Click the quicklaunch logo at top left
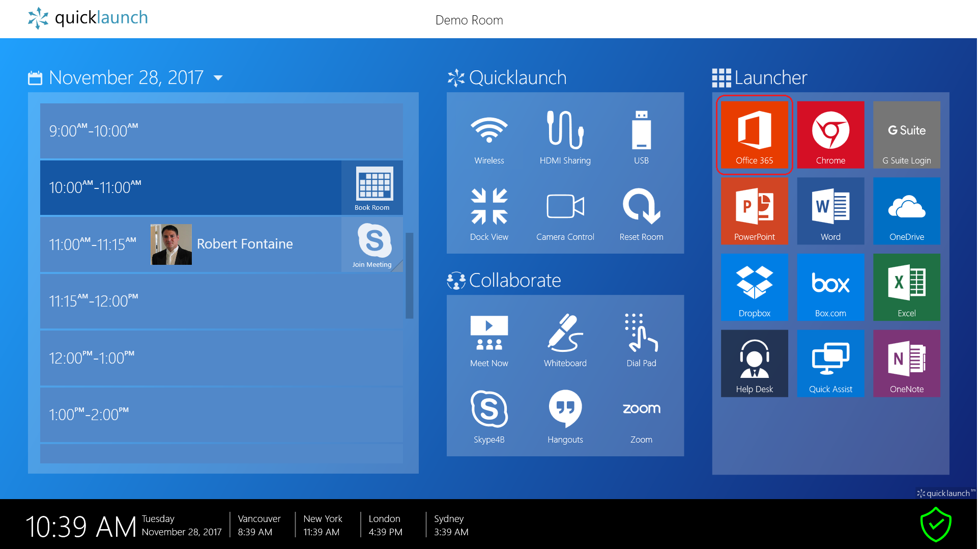 click(x=88, y=18)
